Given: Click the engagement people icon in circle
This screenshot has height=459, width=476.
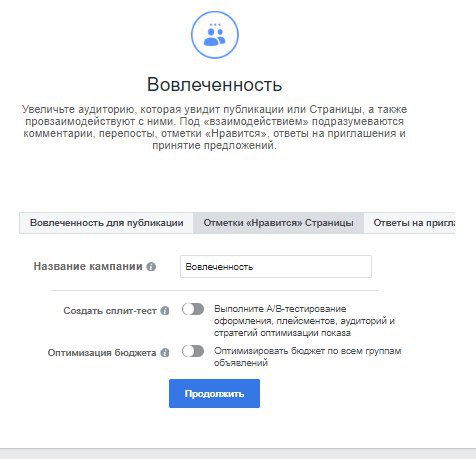Looking at the screenshot, I should (215, 35).
